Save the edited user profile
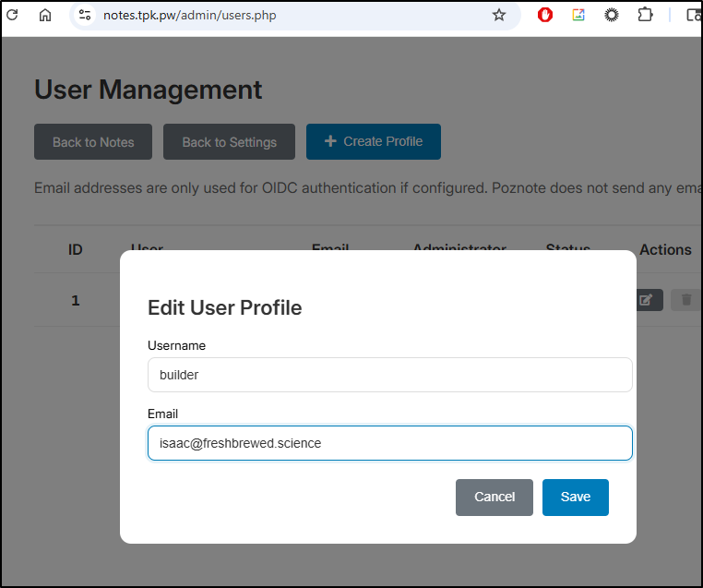Screen dimensions: 703x588 [x=575, y=497]
